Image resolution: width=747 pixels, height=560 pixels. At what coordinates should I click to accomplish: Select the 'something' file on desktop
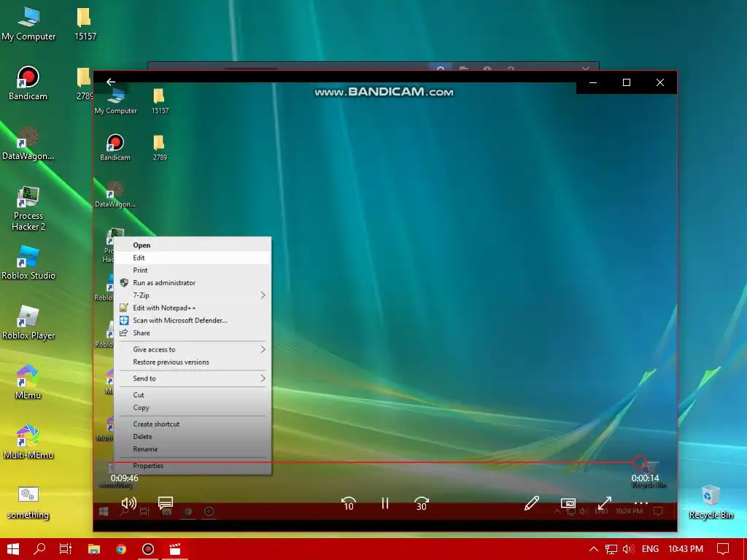click(28, 502)
